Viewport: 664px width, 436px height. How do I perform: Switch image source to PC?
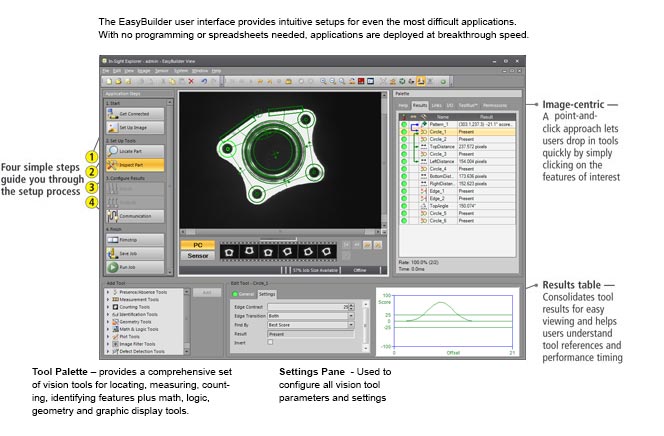(197, 244)
